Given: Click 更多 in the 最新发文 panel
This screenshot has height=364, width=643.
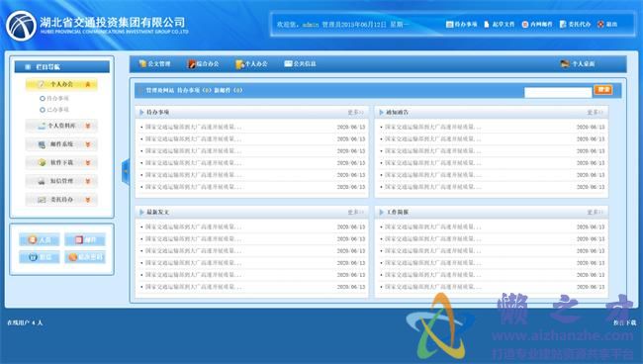Looking at the screenshot, I should [355, 213].
